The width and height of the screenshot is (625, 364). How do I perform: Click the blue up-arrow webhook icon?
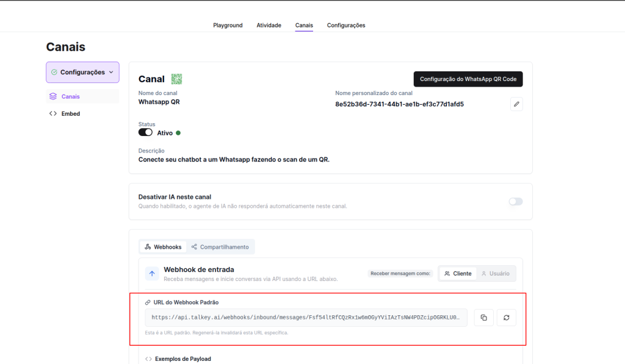[x=152, y=274]
